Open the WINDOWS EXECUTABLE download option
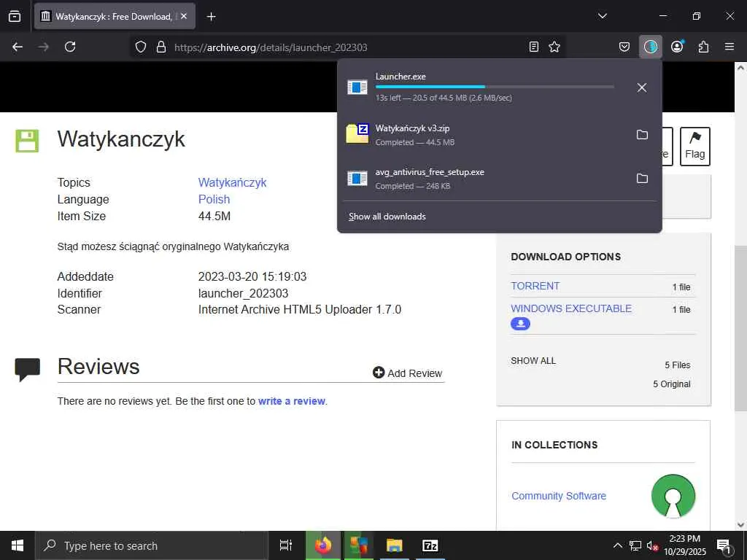Screen dimensions: 747x560 pos(571,308)
